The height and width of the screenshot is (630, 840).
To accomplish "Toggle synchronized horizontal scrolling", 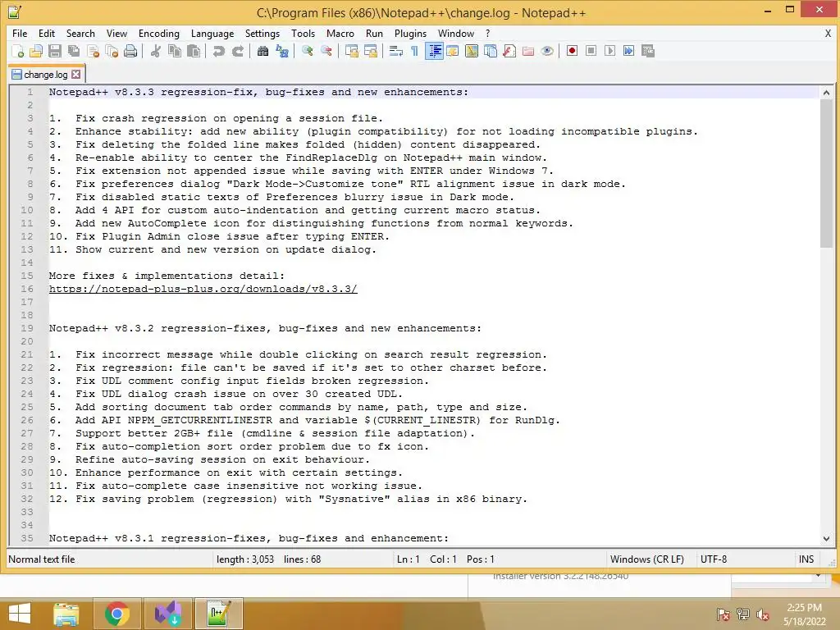I will [x=370, y=51].
